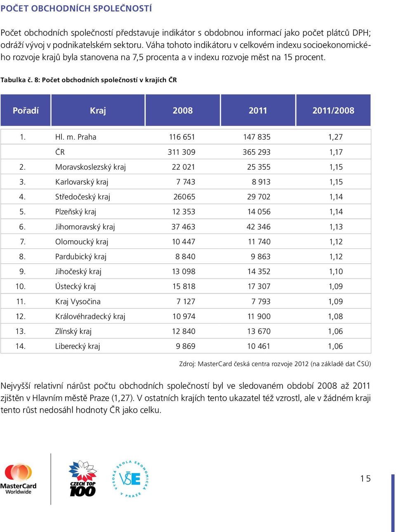Click the value '7 793' for Kraj Vysočina
The width and height of the screenshot is (396, 532).
(x=261, y=302)
